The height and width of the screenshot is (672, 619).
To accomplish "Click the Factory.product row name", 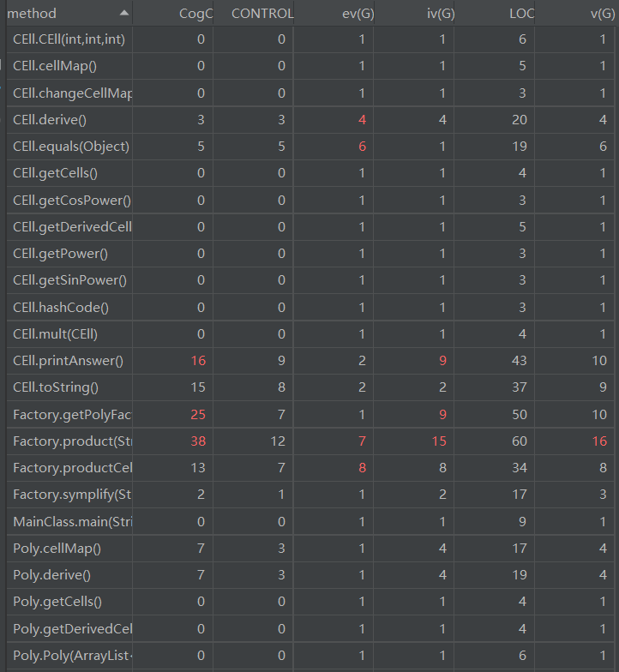I will coord(72,441).
